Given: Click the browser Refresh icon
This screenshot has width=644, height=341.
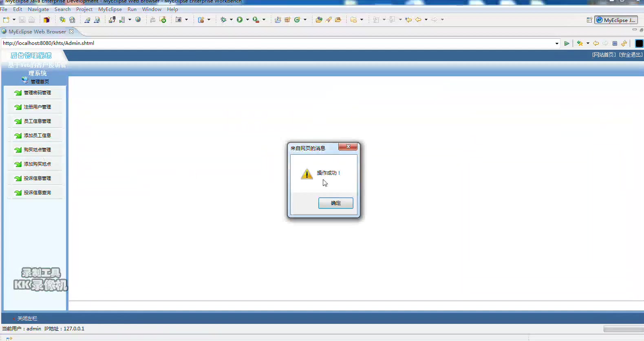Looking at the screenshot, I should [624, 43].
